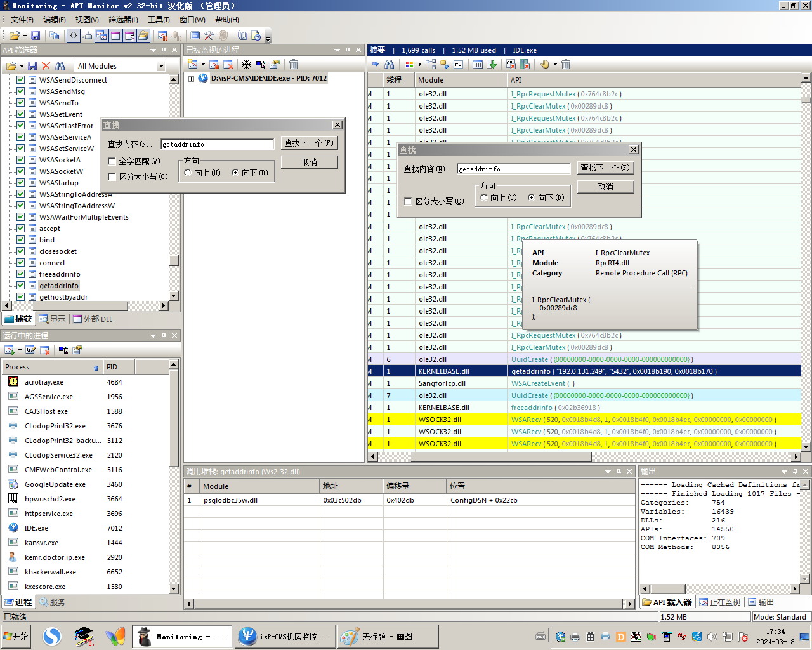Image resolution: width=812 pixels, height=650 pixels.
Task: Click the summary horizontal scrollbar thumb
Action: click(501, 456)
